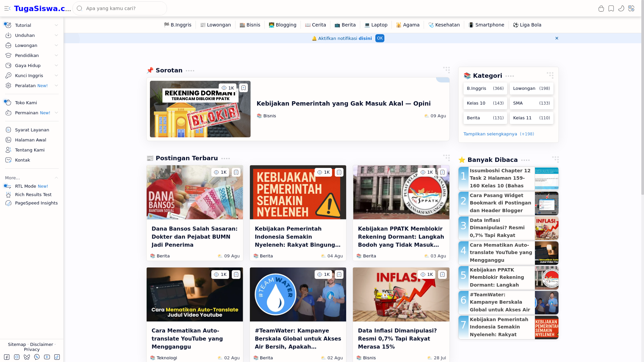Bookmark the Kebijakan Pemerintah Semakin Nyeleneh card
The image size is (644, 362).
coord(339,172)
